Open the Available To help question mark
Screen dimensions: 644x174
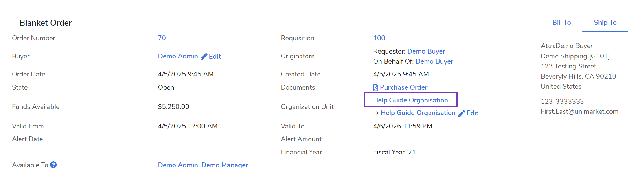(x=53, y=165)
